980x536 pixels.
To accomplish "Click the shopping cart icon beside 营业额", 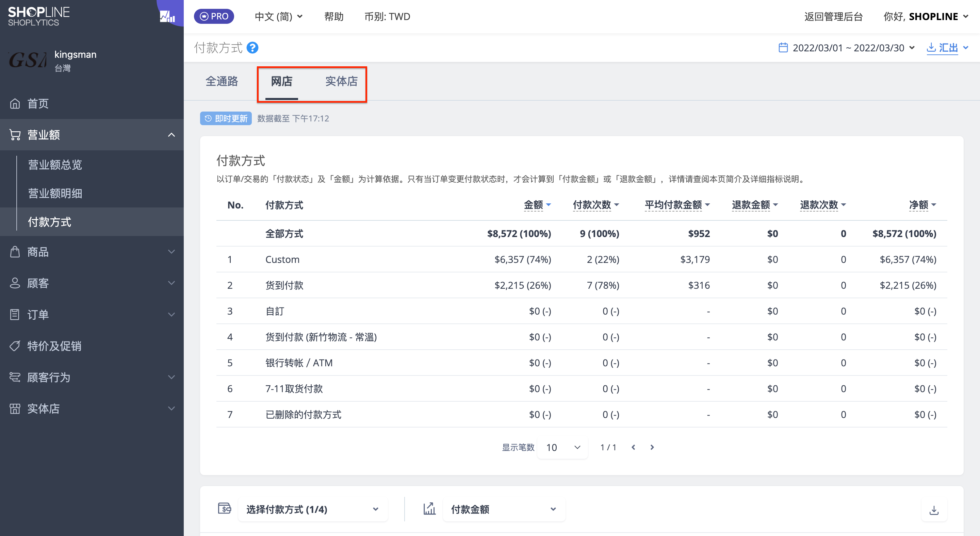I will (15, 135).
